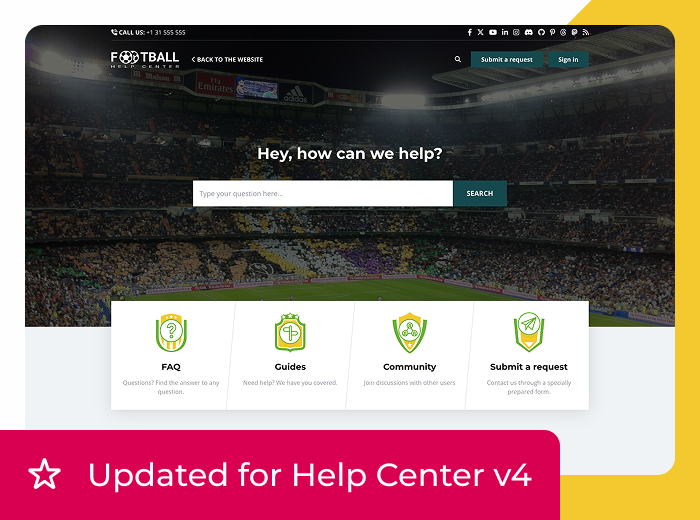Viewport: 700px width, 520px height.
Task: Go back via Back to the Website link
Action: (x=227, y=59)
